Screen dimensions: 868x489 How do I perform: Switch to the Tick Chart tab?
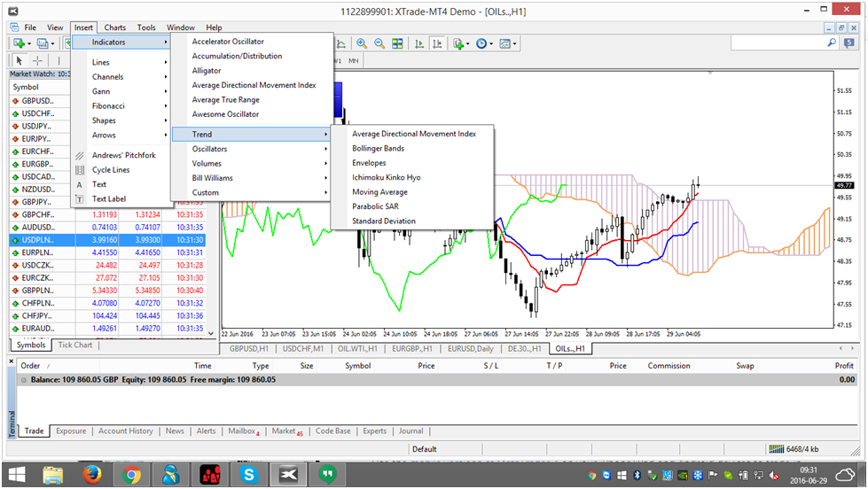(x=75, y=345)
